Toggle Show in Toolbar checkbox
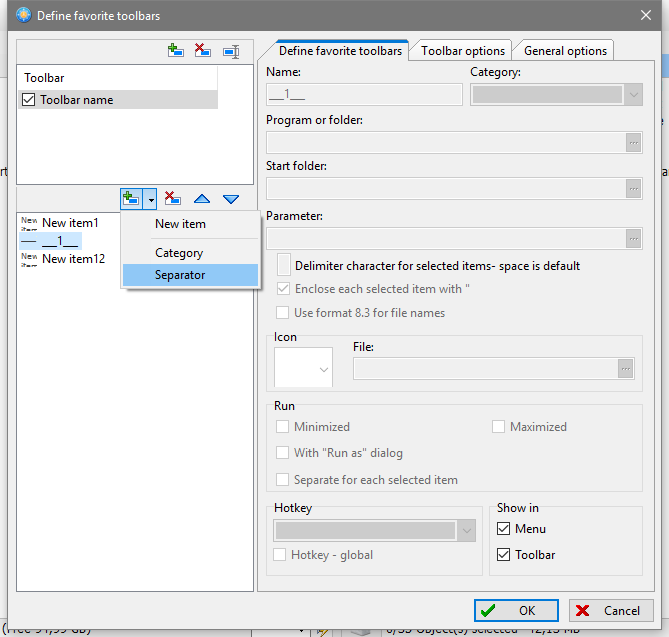This screenshot has height=637, width=669. coord(504,555)
